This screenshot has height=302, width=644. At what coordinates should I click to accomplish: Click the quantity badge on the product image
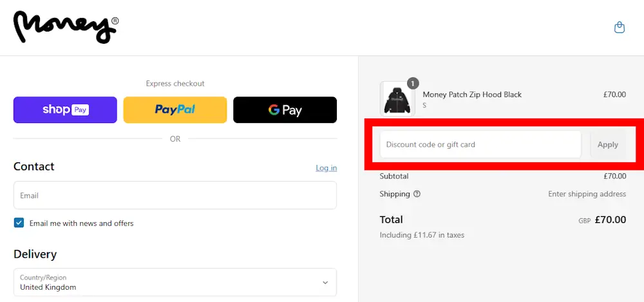click(x=413, y=83)
